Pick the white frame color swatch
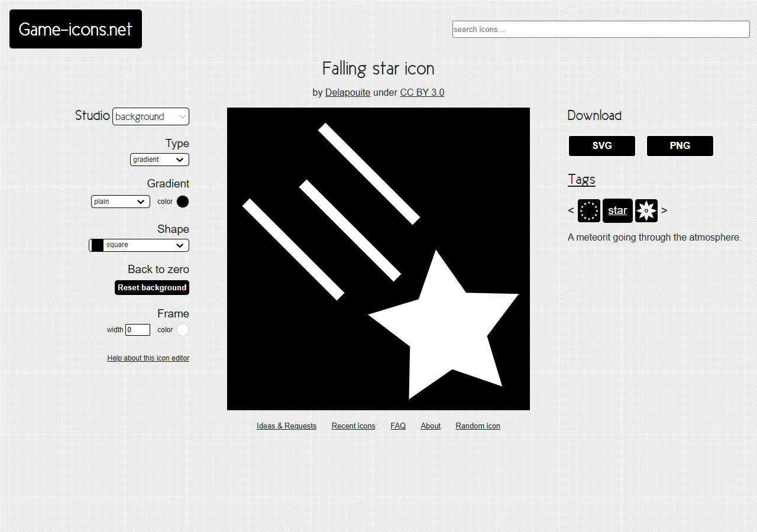Viewport: 757px width, 532px height. tap(183, 330)
